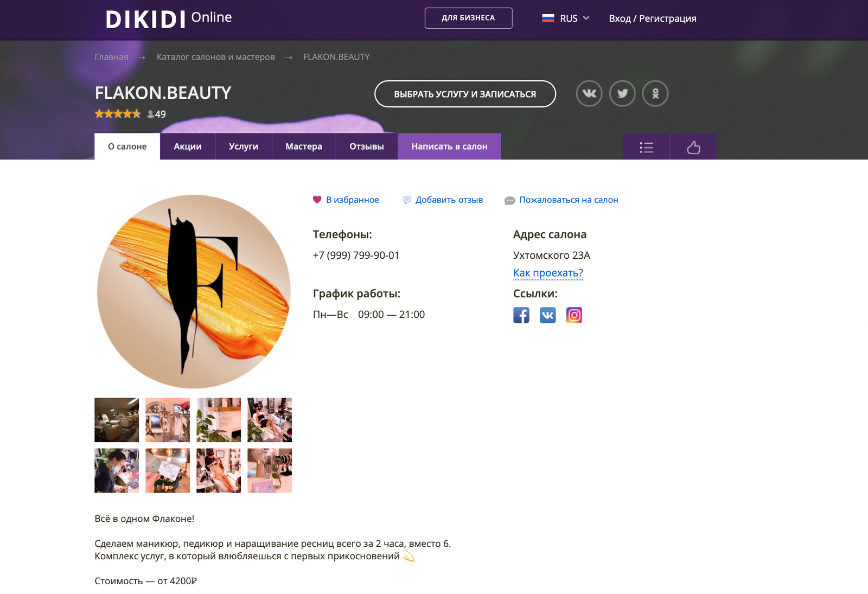This screenshot has height=594, width=868.
Task: Switch to the Мастера tab
Action: [304, 146]
